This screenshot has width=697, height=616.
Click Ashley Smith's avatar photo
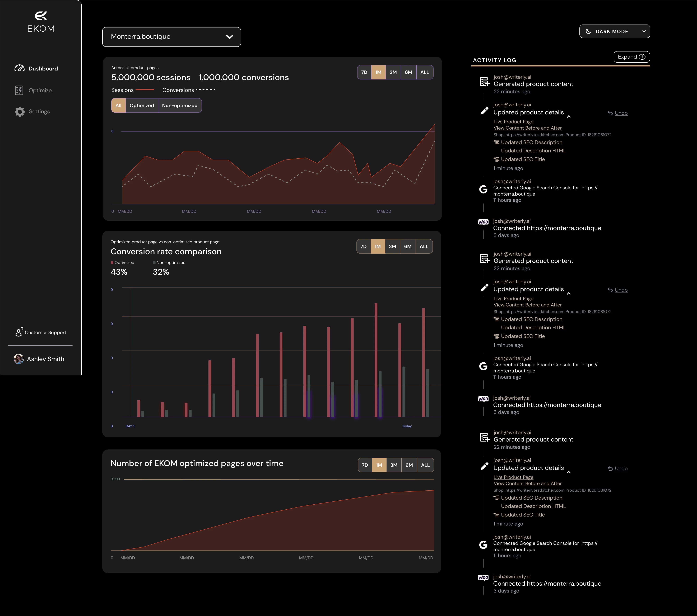18,359
